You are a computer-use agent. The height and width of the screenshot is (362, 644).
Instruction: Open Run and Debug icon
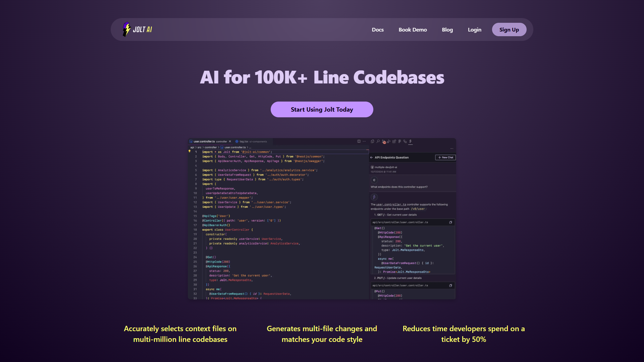(x=389, y=141)
